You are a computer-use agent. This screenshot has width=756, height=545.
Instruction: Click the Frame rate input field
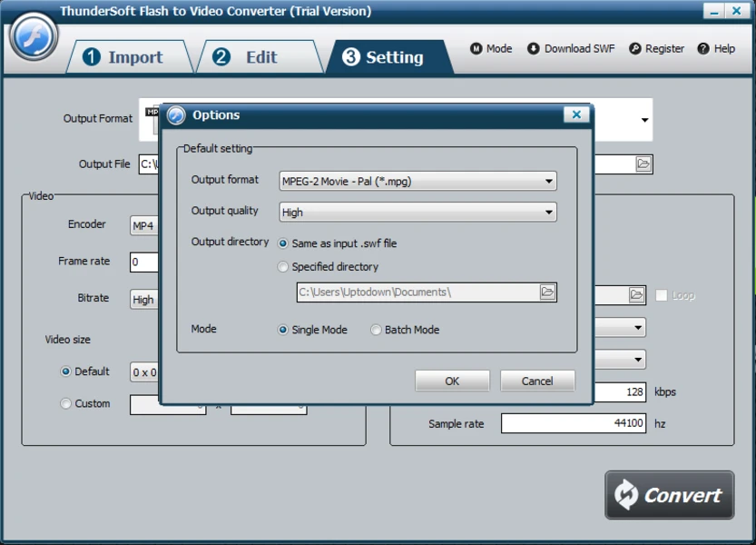click(144, 263)
